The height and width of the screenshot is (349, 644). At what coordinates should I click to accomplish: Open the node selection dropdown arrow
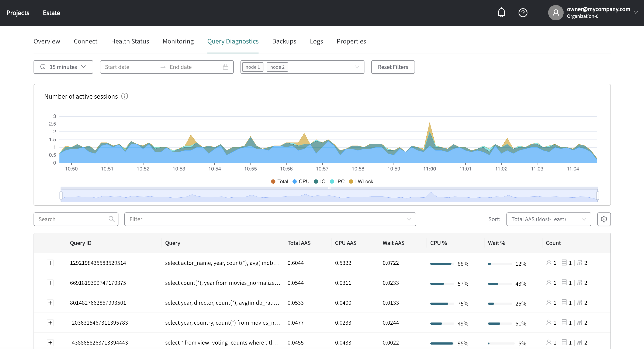point(357,67)
